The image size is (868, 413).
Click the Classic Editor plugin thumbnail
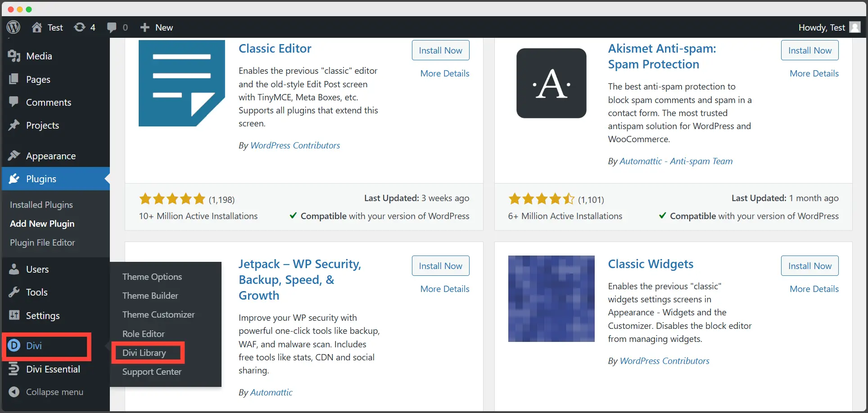182,83
